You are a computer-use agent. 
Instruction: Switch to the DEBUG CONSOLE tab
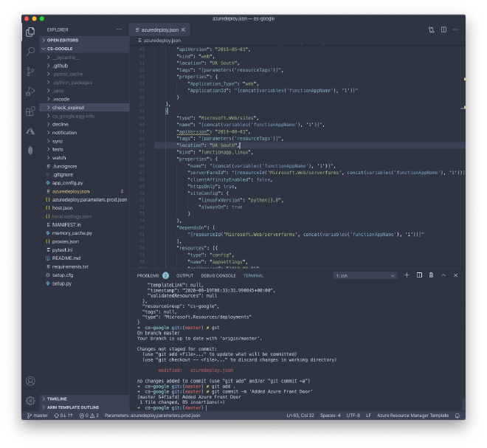tap(218, 275)
